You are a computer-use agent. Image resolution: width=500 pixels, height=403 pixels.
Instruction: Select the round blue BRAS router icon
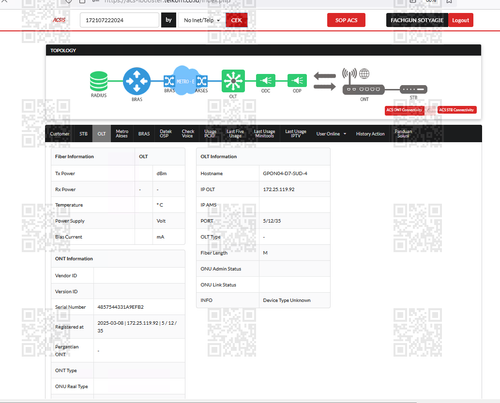(137, 81)
